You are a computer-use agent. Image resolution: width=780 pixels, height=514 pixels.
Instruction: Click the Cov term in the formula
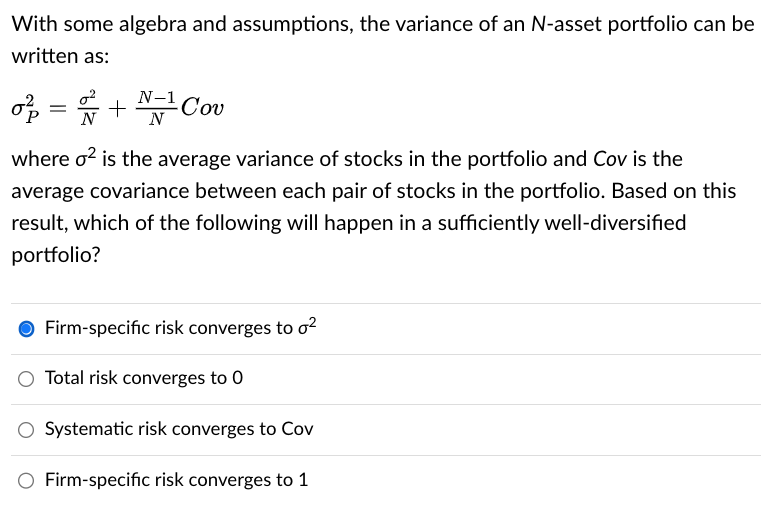pyautogui.click(x=202, y=107)
